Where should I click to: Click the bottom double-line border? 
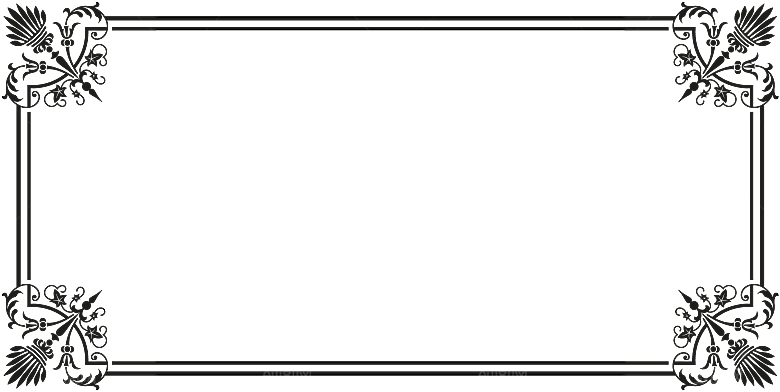(x=390, y=368)
